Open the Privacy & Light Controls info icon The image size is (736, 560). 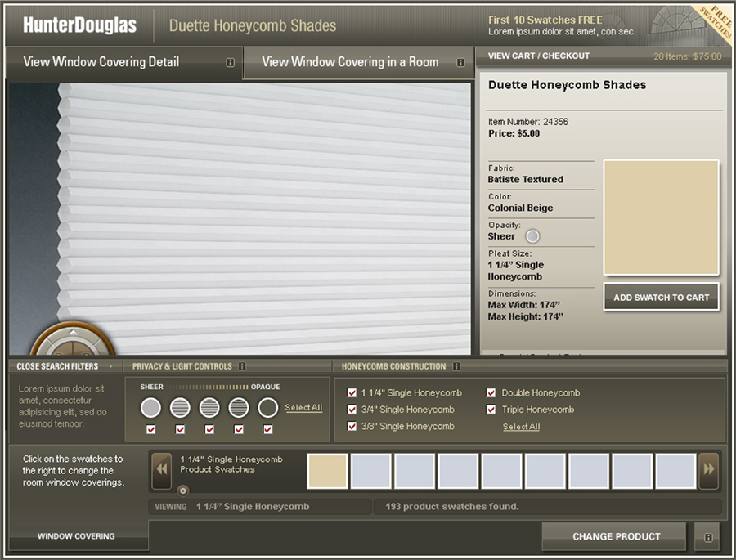point(242,366)
